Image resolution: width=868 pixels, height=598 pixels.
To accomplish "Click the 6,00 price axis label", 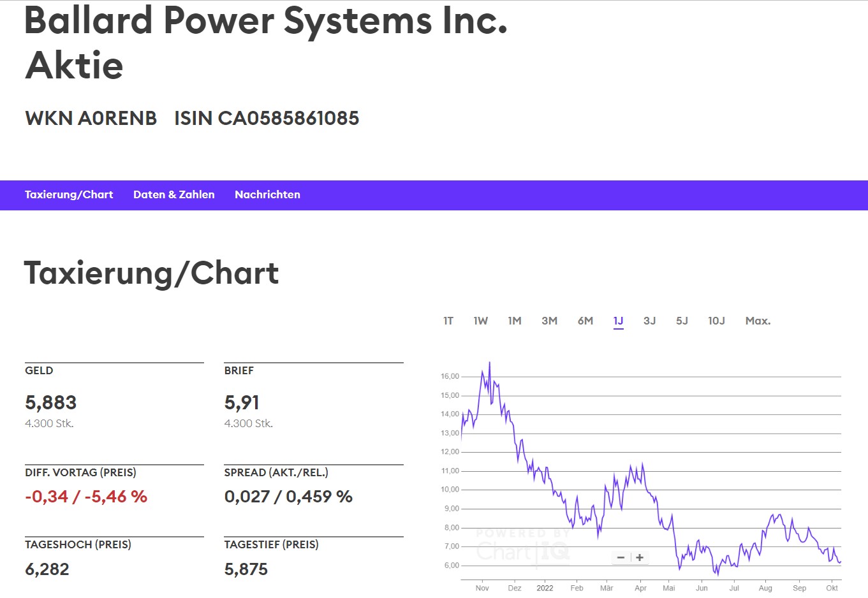I will pyautogui.click(x=450, y=566).
